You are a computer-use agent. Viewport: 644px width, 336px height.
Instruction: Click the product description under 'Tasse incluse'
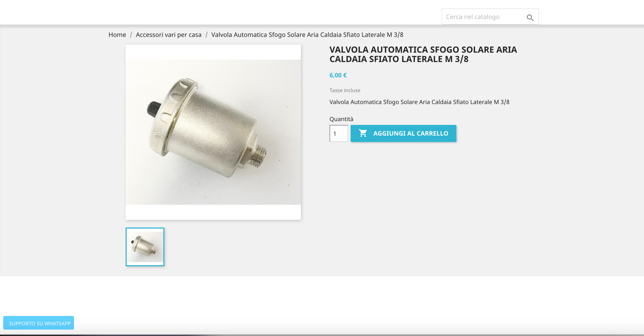[419, 102]
